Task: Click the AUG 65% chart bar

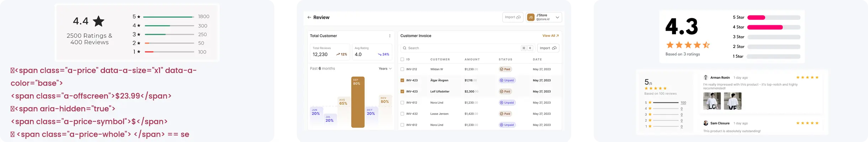Action: 343,112
